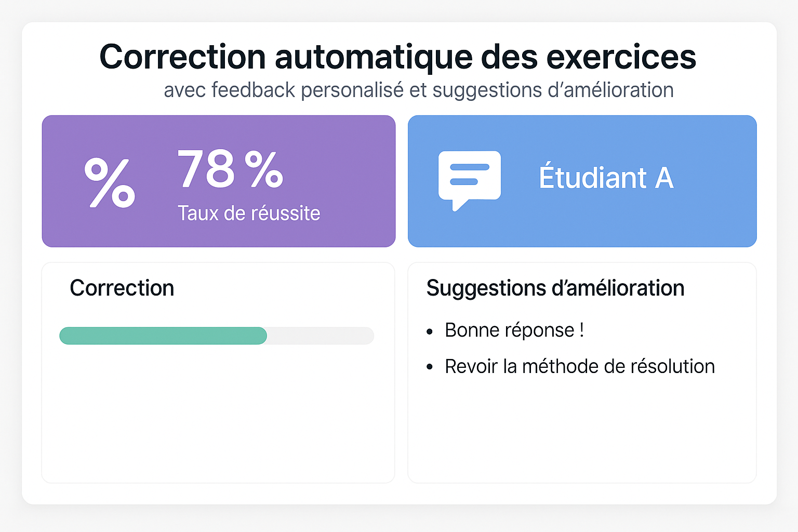Image resolution: width=798 pixels, height=532 pixels.
Task: Select the "Bonne réponse !" suggestion
Action: (514, 330)
